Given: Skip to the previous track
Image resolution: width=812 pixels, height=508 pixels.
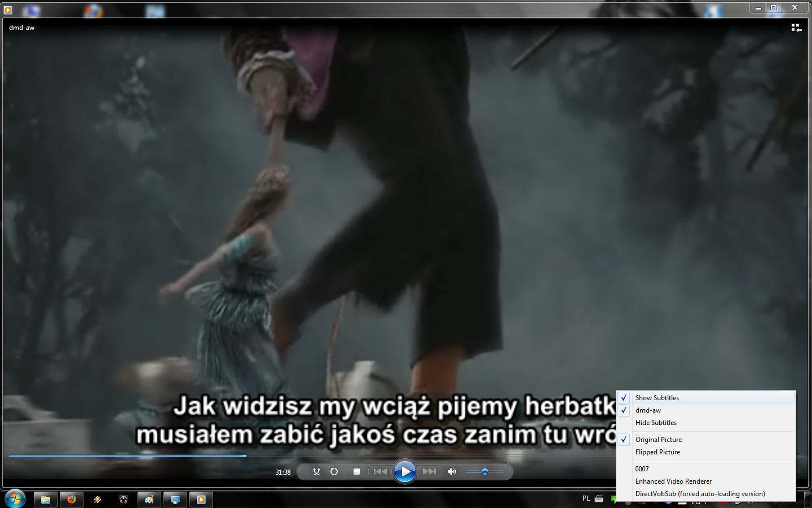Looking at the screenshot, I should (381, 471).
